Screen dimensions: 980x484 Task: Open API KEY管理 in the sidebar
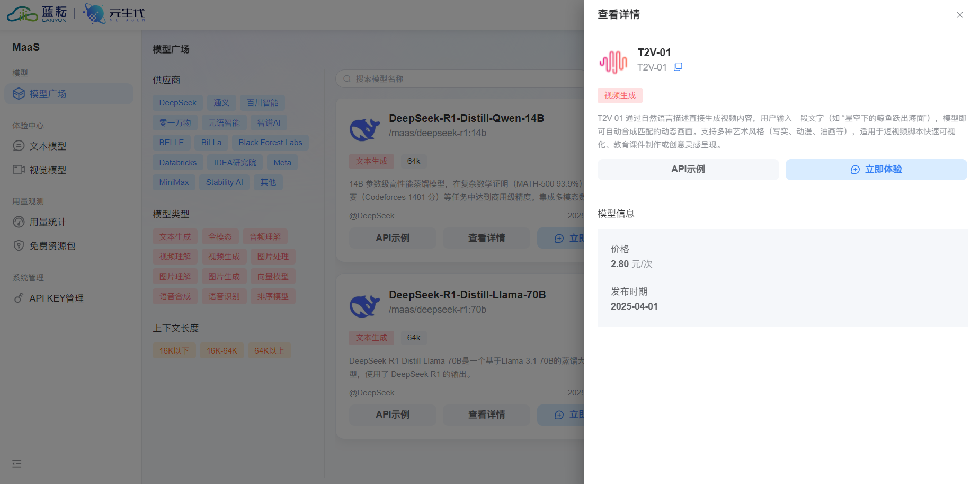pos(69,298)
